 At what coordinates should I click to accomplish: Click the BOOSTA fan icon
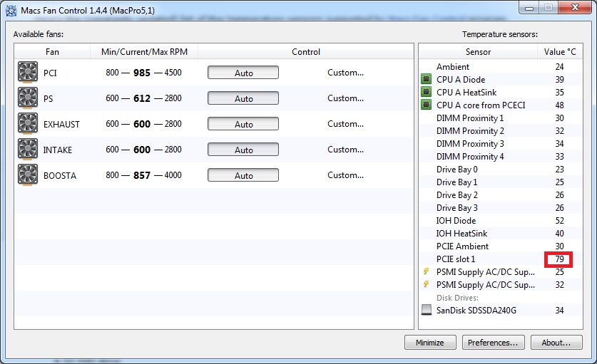tap(28, 175)
